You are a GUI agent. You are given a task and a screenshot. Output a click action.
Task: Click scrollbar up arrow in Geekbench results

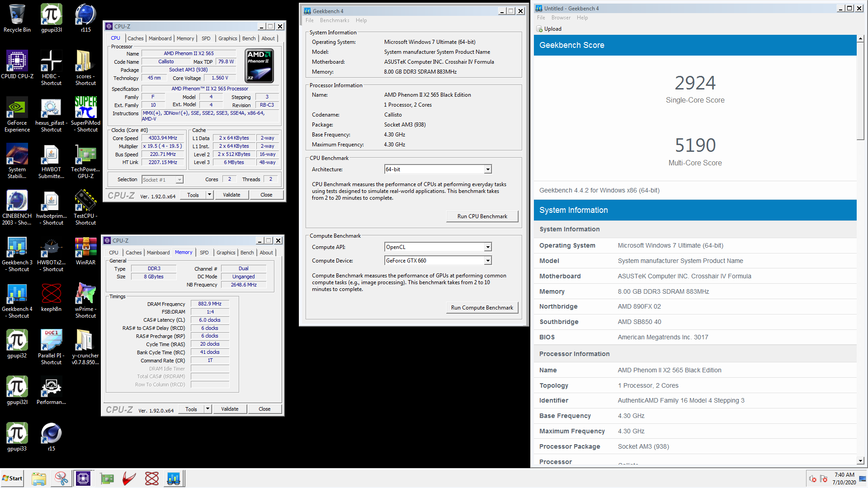860,39
